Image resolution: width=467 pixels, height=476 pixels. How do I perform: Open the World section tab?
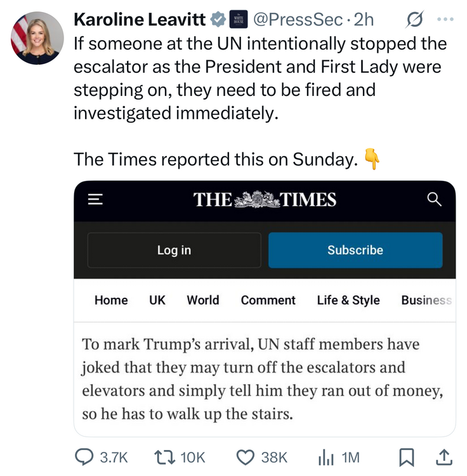pos(202,300)
